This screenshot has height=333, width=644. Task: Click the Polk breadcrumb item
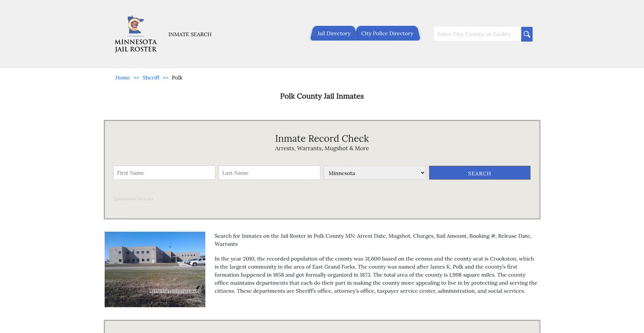177,78
